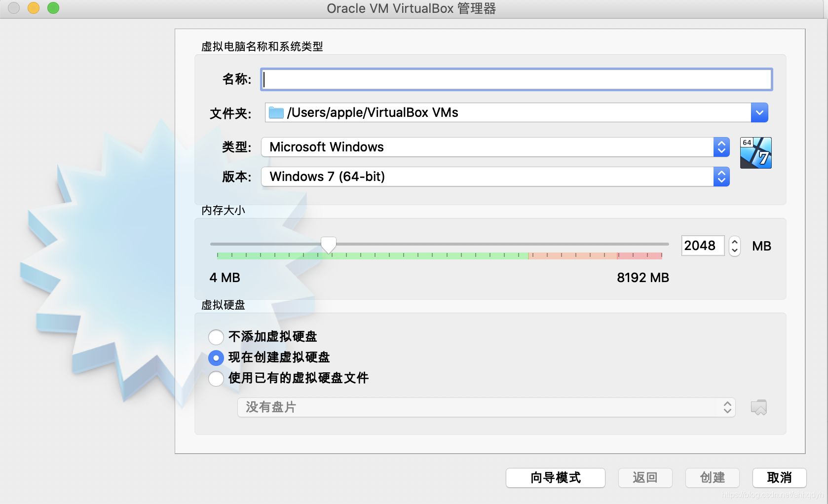Screen dimensions: 828x504
Task: Click the 8192 MB maximum label
Action: 643,278
